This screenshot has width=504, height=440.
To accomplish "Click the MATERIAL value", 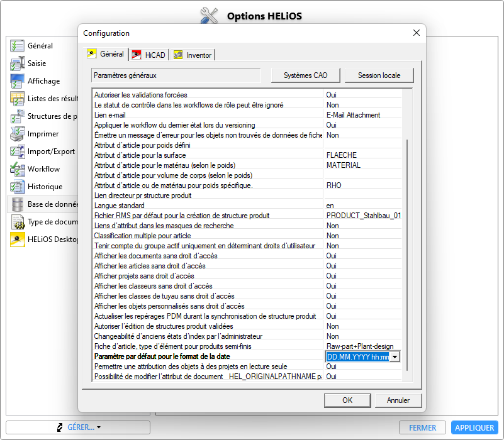I will click(344, 165).
